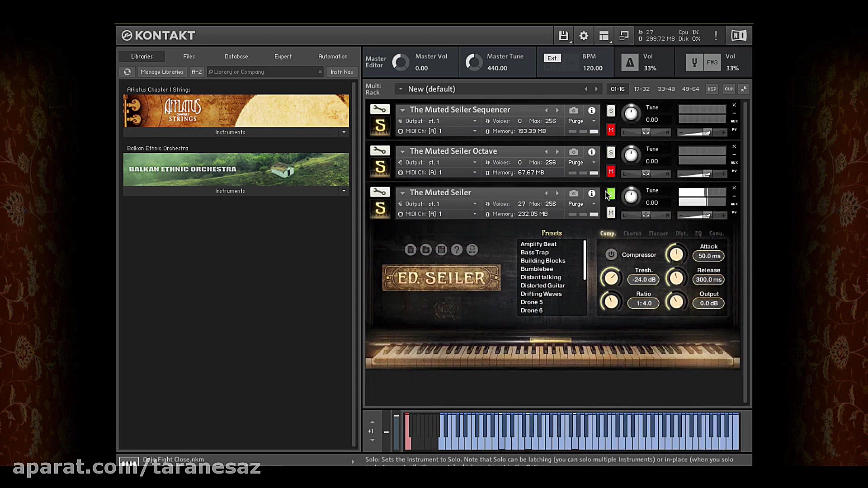Open the Multi Rack preset dropdown arrow

pyautogui.click(x=401, y=89)
